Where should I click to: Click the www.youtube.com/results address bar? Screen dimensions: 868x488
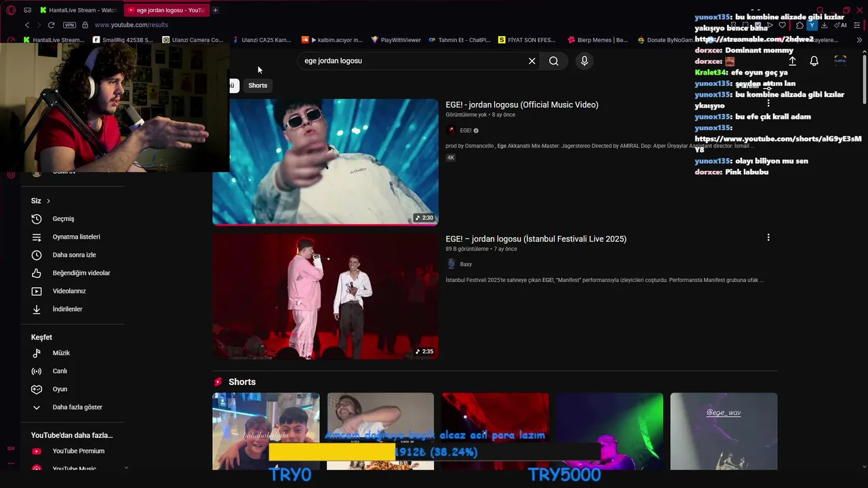132,25
